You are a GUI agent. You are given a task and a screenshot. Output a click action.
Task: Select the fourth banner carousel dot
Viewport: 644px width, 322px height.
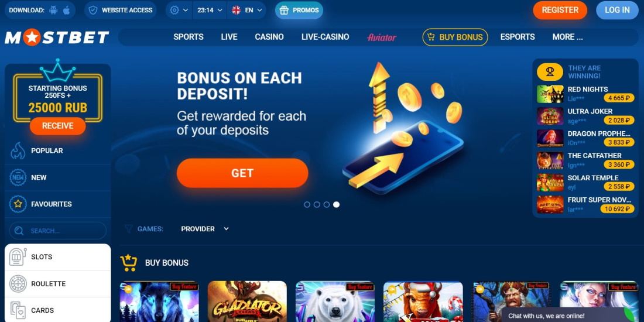coord(337,204)
